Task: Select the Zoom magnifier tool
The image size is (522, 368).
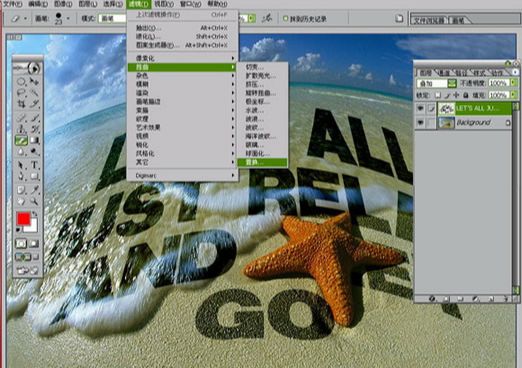Action: [x=34, y=201]
